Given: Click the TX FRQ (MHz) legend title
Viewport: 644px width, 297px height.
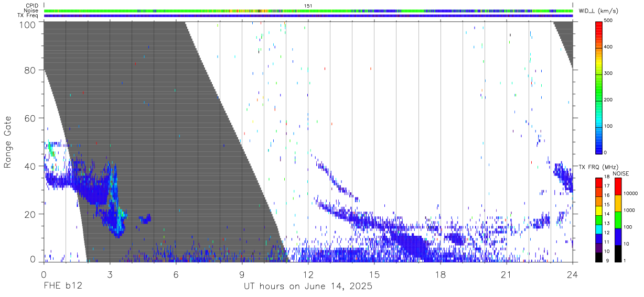Looking at the screenshot, I should [x=597, y=167].
